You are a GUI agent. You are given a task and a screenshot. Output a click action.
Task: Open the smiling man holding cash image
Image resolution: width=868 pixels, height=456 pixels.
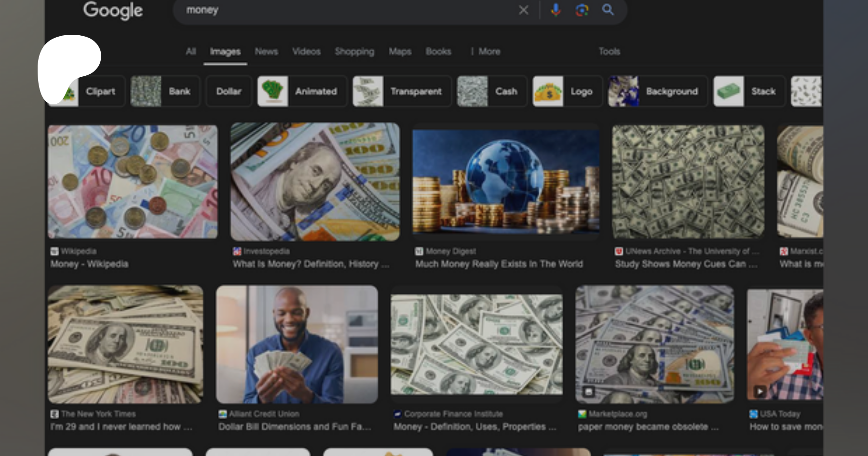tap(297, 344)
